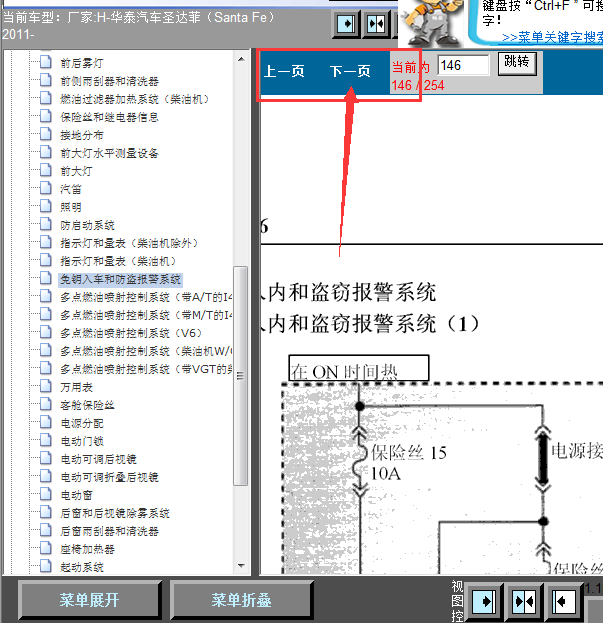Open the 起动系统 tree item
Image resolution: width=603 pixels, height=623 pixels.
pos(81,567)
